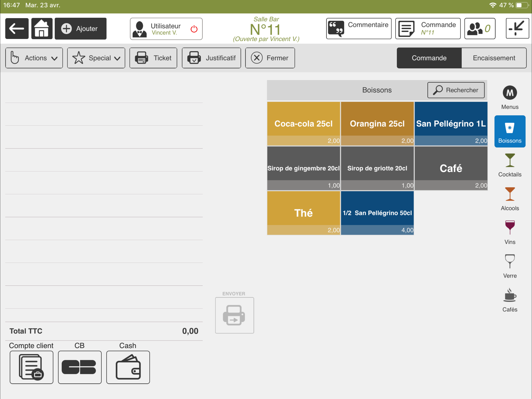Click the Rechercher search field
Image resolution: width=532 pixels, height=399 pixels.
click(456, 90)
